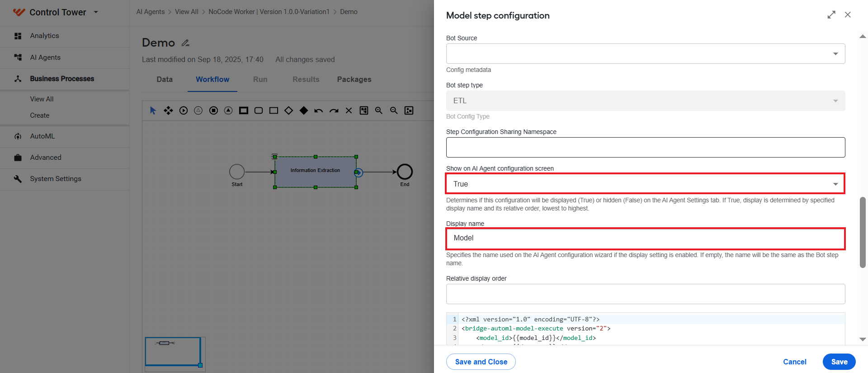Click the redo arrow
The image size is (868, 373).
point(334,110)
